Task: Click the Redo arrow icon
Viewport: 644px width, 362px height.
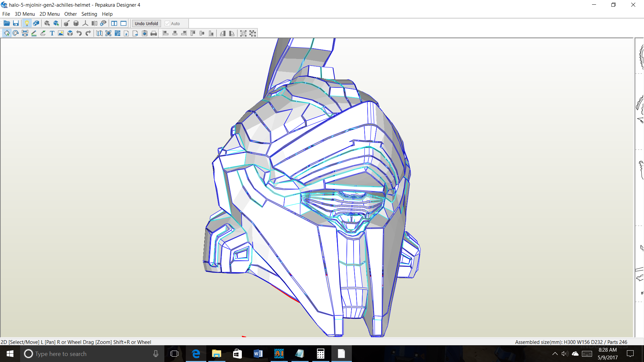Action: pyautogui.click(x=88, y=33)
